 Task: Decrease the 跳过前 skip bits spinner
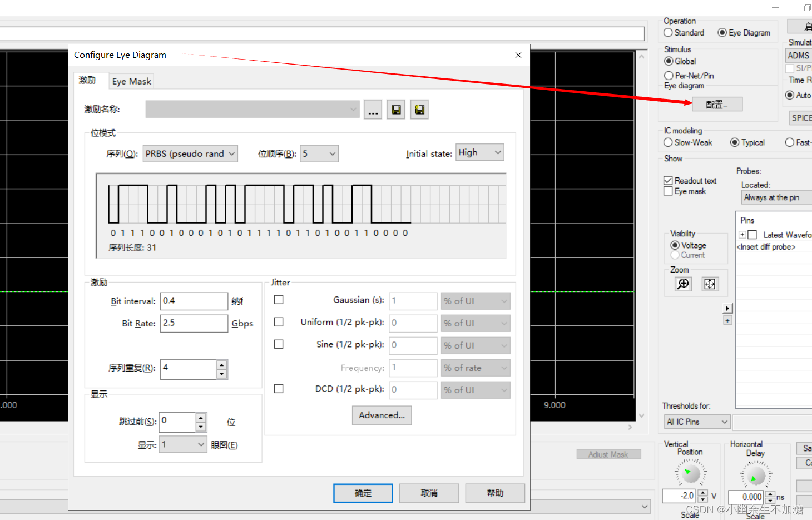point(201,427)
